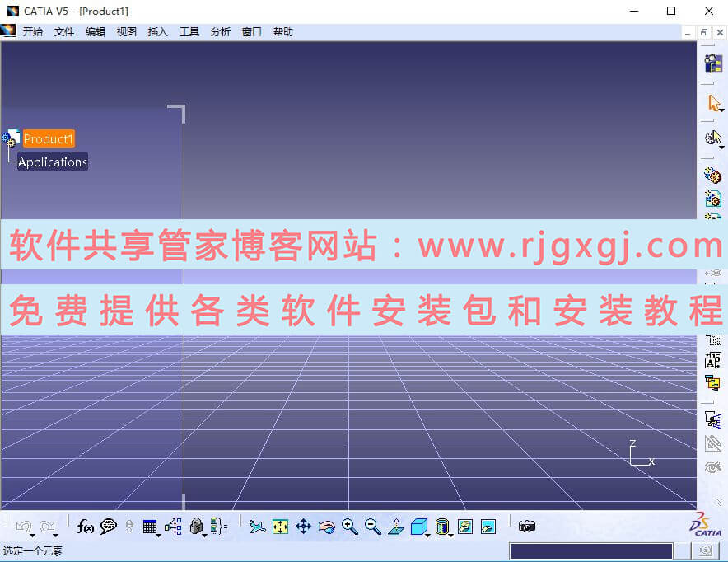The width and height of the screenshot is (728, 562).
Task: Open Redo history dropdown arrow
Action: coord(56,536)
